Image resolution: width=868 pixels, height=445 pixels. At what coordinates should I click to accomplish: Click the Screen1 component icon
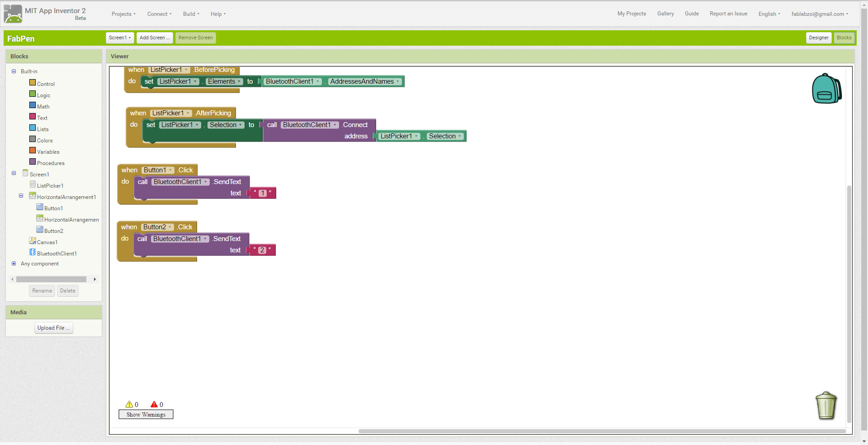tap(25, 173)
